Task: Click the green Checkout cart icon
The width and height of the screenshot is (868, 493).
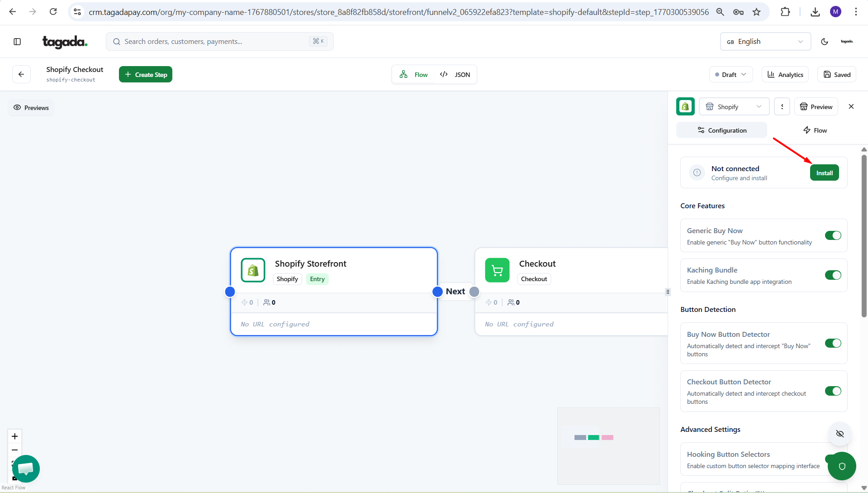Action: tap(497, 270)
